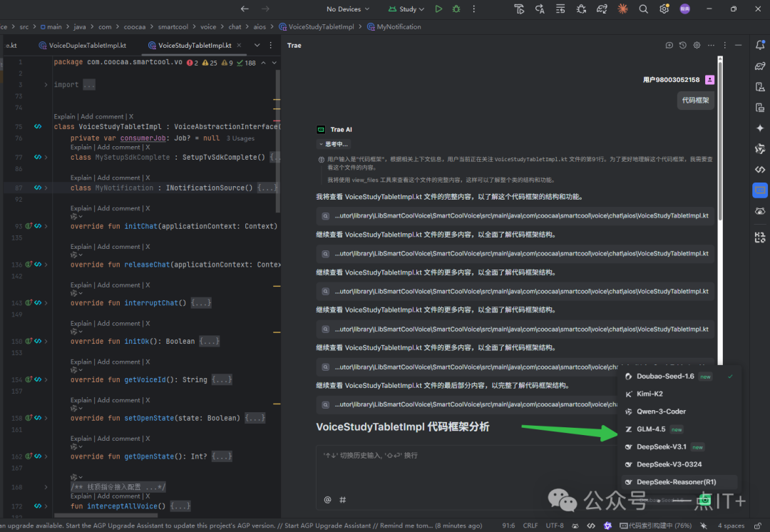Click the UTF-8 encoding in status bar
The width and height of the screenshot is (770, 532).
555,526
